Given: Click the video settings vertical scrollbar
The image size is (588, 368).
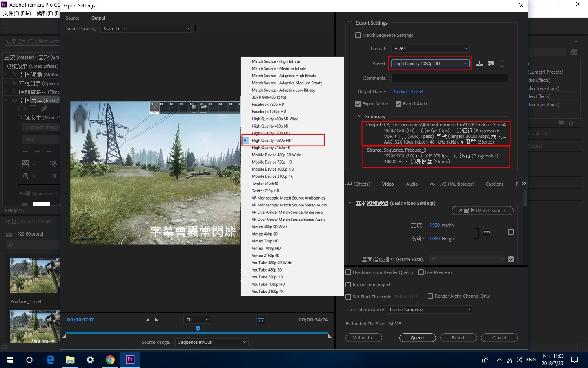Looking at the screenshot, I should (525, 198).
